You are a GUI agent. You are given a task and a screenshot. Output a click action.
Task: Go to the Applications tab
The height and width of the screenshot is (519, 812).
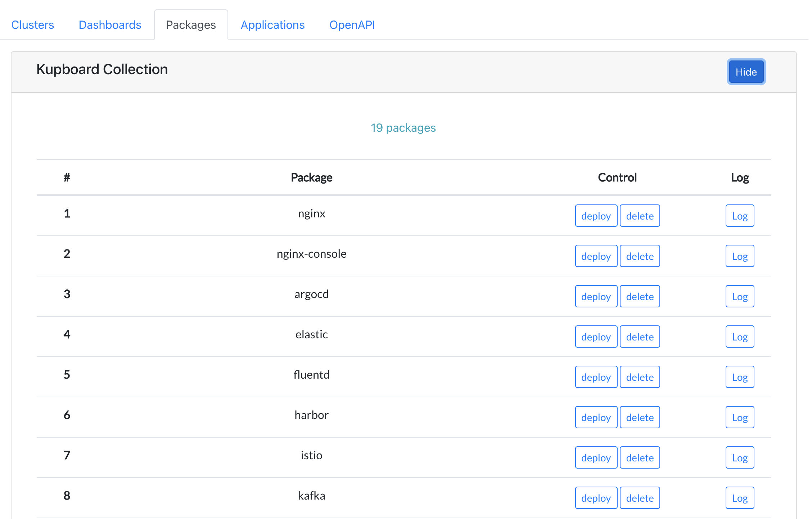pos(272,25)
